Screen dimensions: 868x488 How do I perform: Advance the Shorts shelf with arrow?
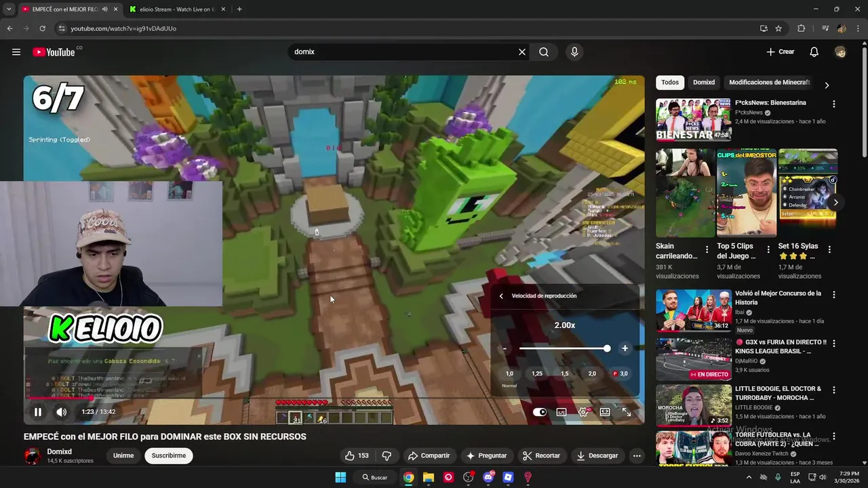point(835,203)
